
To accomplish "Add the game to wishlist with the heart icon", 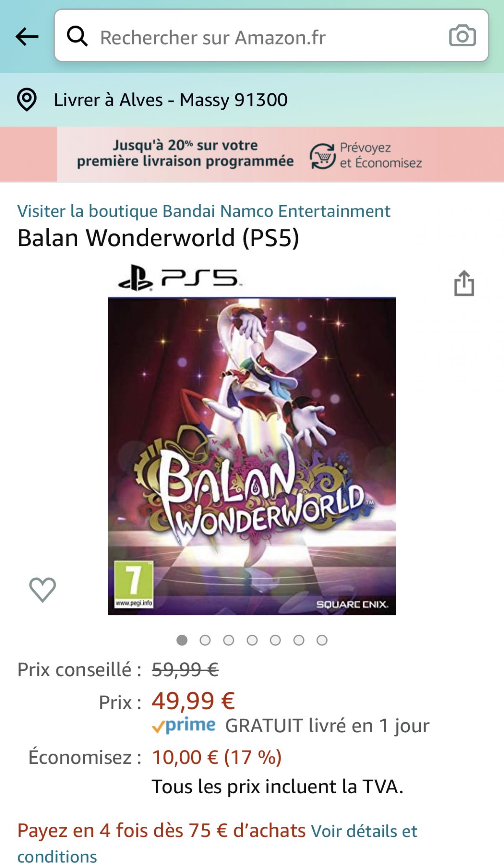I will click(x=42, y=589).
